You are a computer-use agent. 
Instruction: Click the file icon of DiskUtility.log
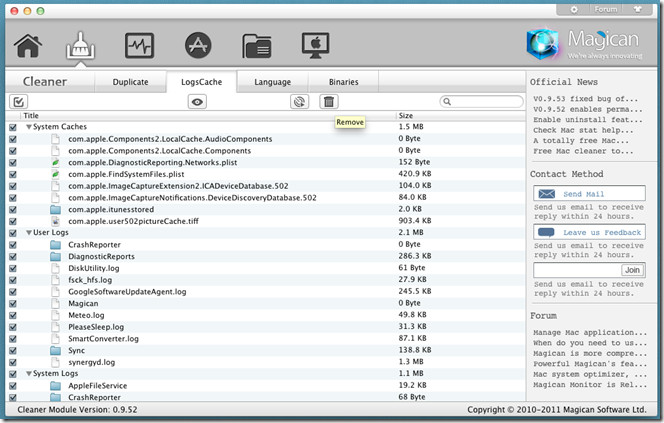55,268
